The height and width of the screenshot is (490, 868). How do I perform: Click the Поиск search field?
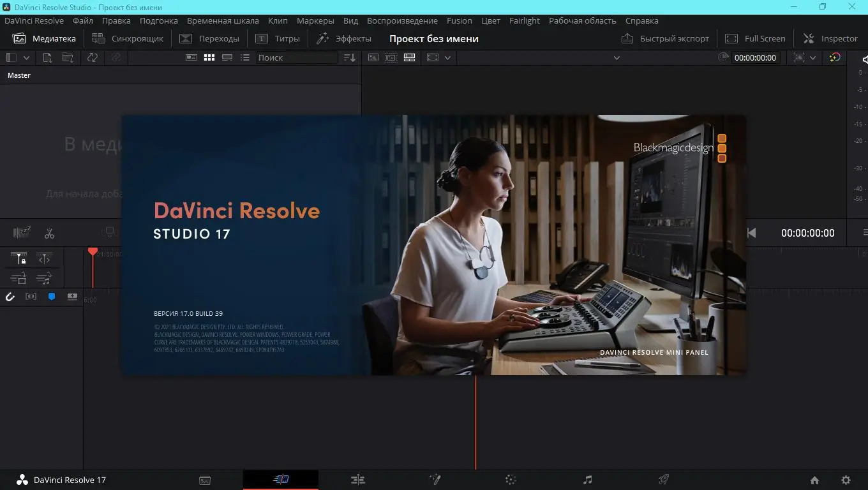click(x=297, y=57)
